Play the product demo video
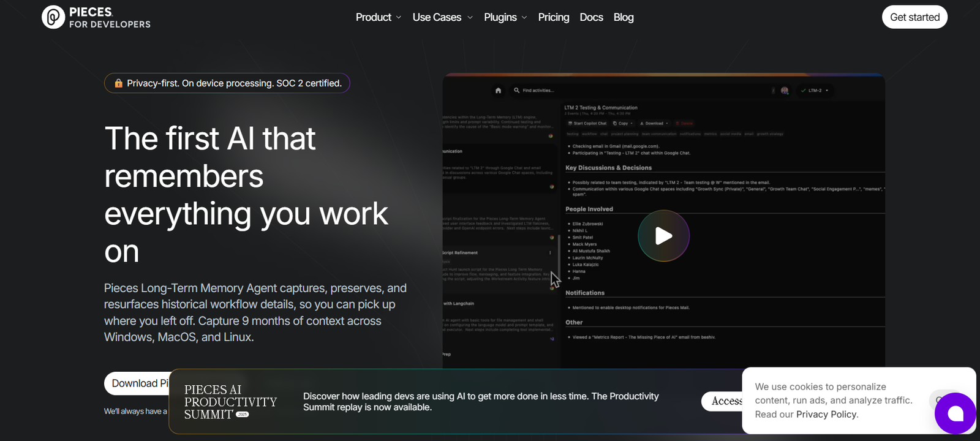The height and width of the screenshot is (441, 980). click(663, 236)
